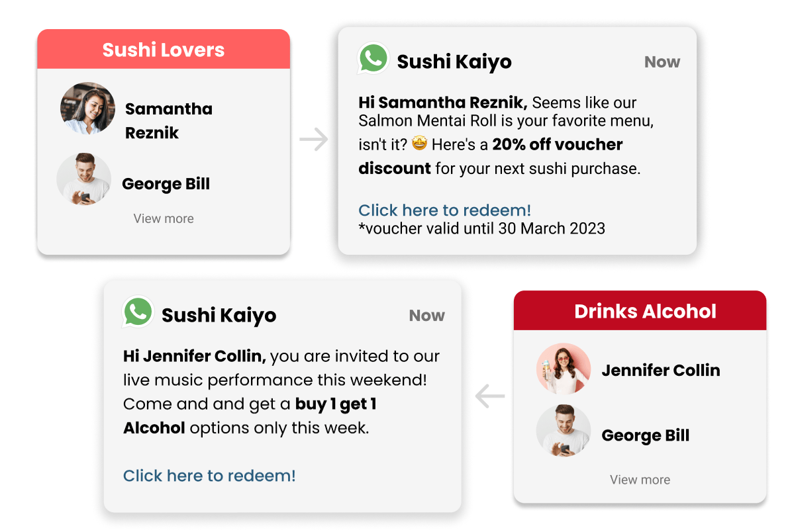This screenshot has height=532, width=792.
Task: Select George Bill's avatar in Sushi Lovers
Action: tap(83, 179)
